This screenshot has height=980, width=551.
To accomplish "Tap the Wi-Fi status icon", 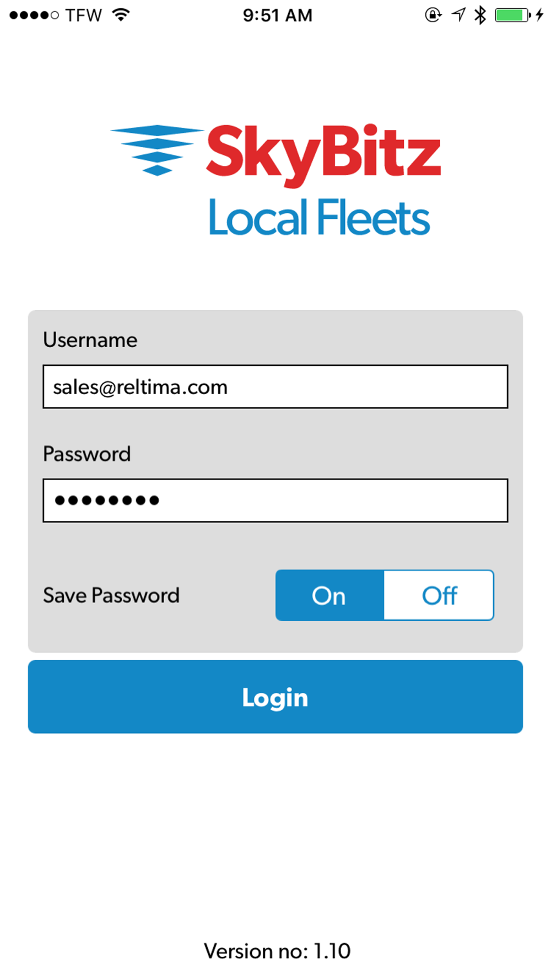I will [x=121, y=15].
